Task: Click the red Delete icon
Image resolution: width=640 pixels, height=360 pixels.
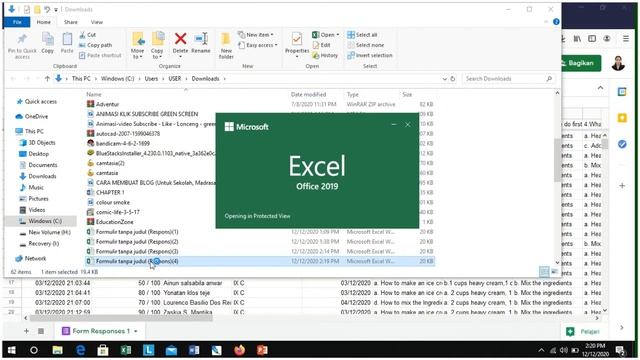Action: pos(180,39)
